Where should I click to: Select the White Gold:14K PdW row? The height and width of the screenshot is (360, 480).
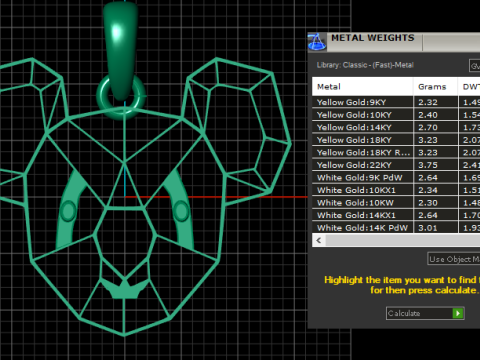click(396, 228)
